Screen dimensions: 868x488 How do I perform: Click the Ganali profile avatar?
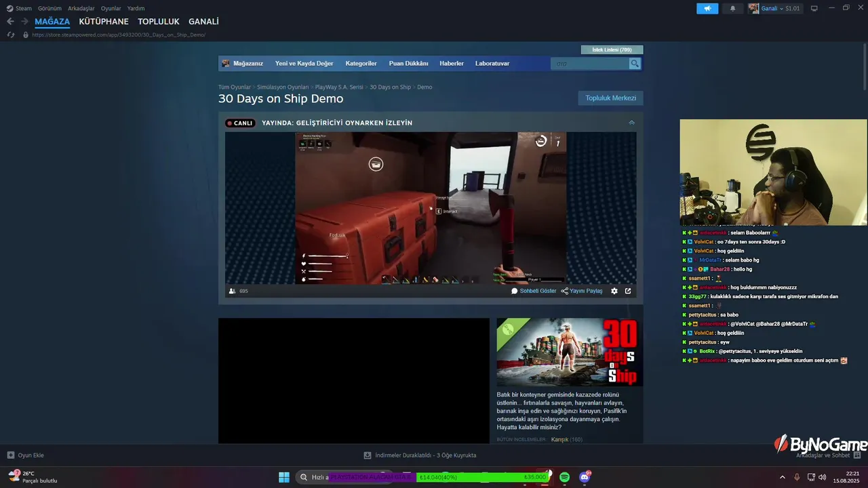(753, 8)
